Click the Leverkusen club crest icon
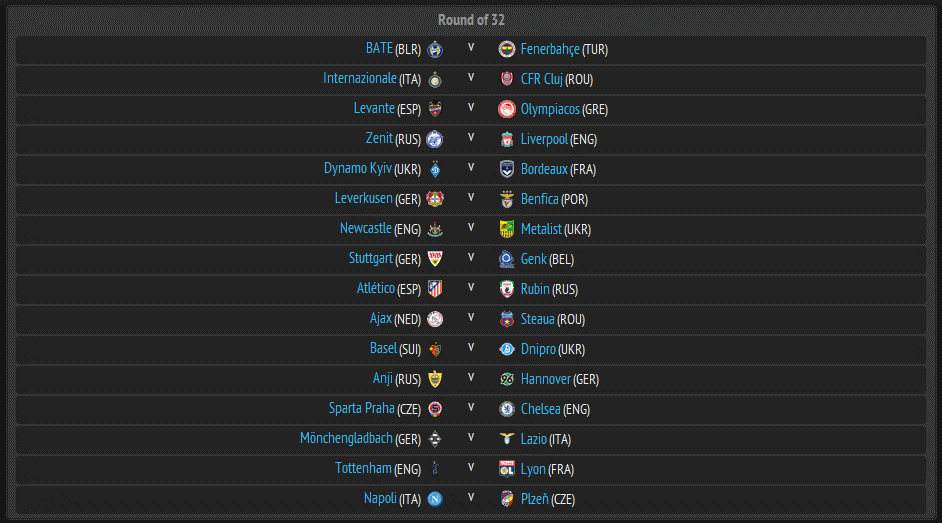 [435, 199]
